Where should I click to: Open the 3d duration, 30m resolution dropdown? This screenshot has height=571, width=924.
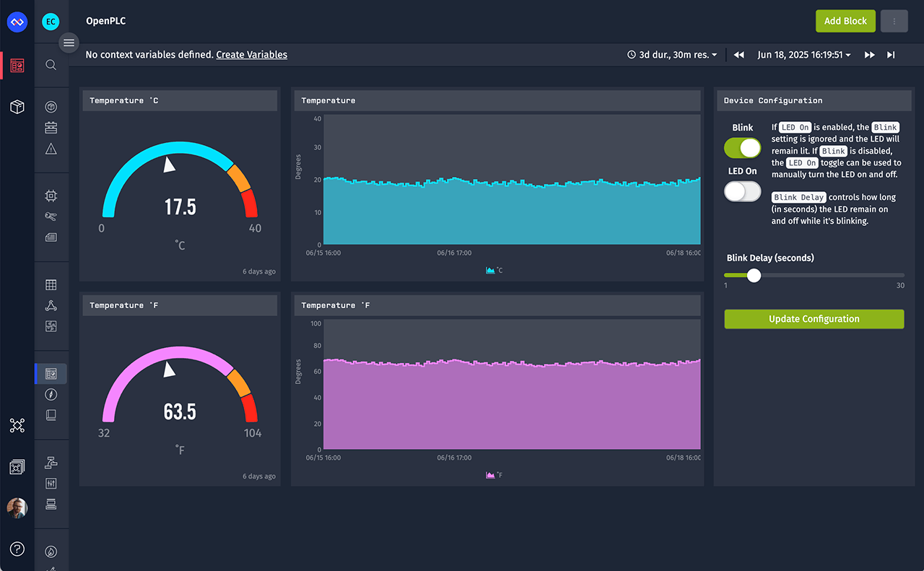click(x=671, y=54)
